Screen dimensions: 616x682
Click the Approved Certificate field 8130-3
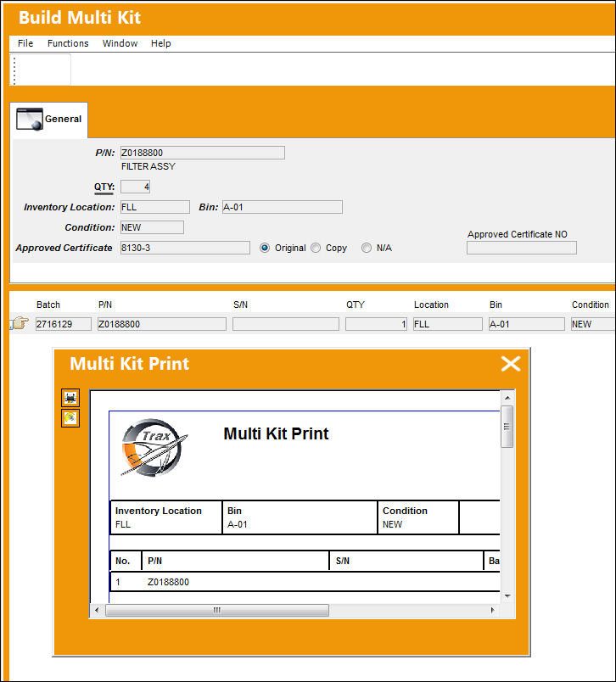[x=185, y=248]
